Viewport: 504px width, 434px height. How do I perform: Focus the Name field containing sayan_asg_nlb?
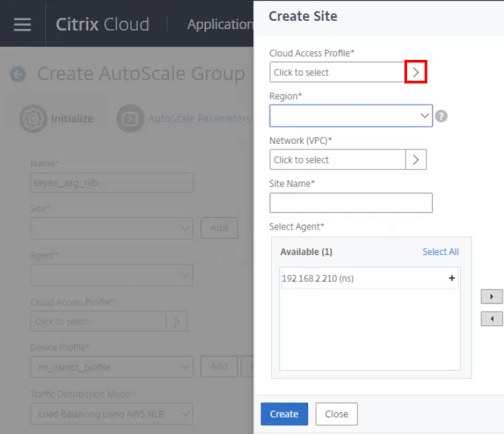112,183
